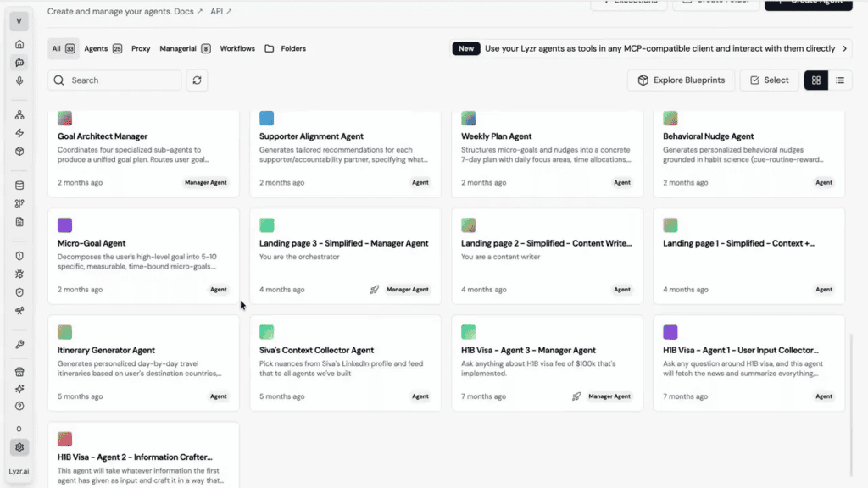Click Lyzr.ai label in sidebar
Screen dimensions: 868x488
19,471
